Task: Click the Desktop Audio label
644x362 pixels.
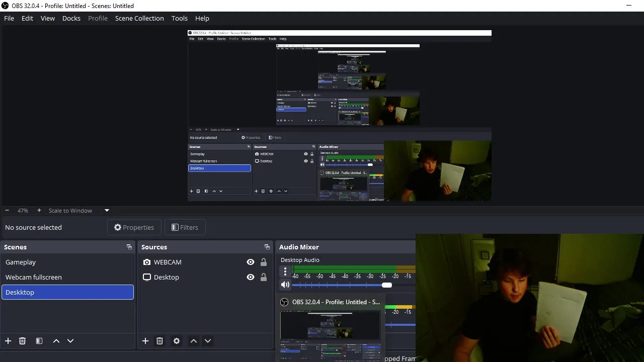Action: (300, 260)
